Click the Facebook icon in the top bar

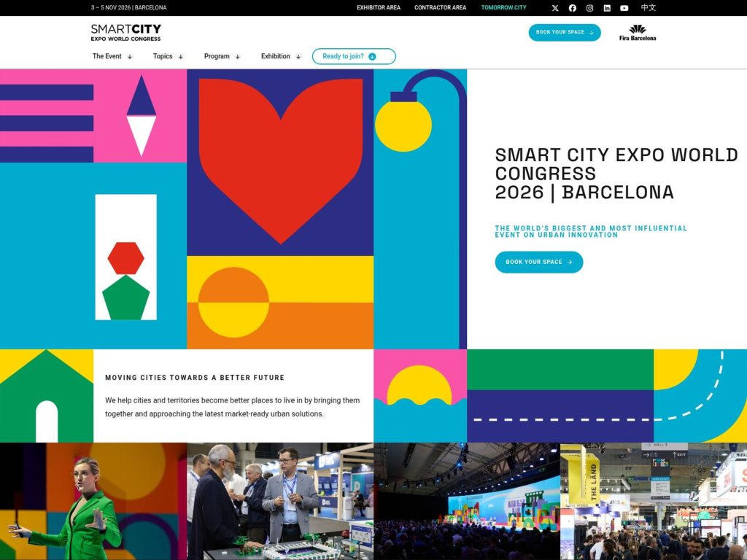point(572,8)
